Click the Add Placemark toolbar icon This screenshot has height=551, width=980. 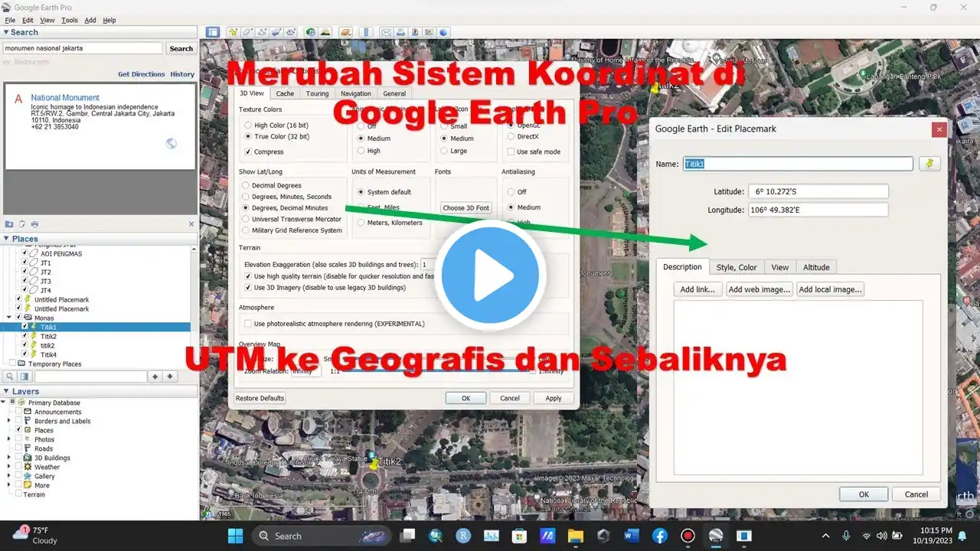click(x=234, y=32)
